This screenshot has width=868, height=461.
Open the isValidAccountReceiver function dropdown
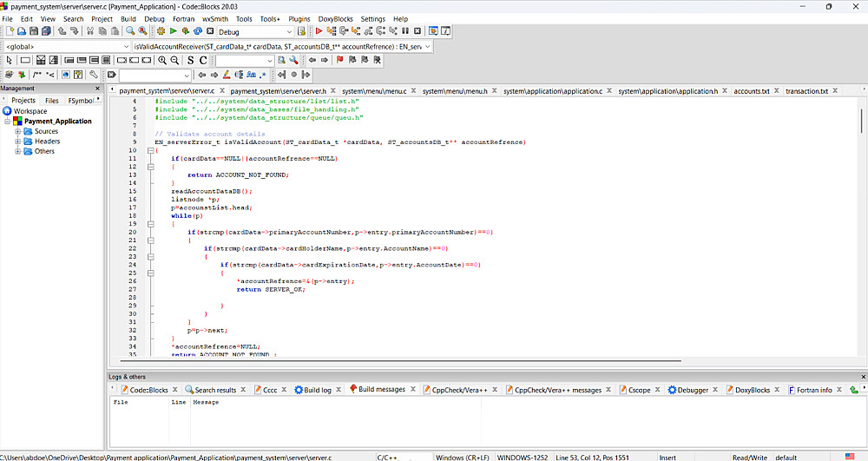pyautogui.click(x=427, y=47)
